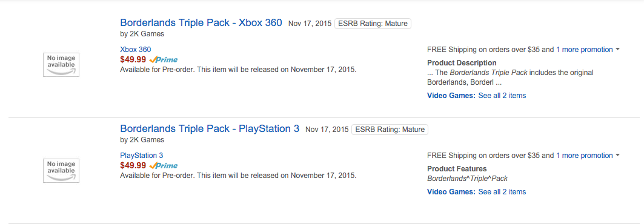Open 'See all 2 items' under PlayStation 3 listing
The width and height of the screenshot is (644, 224).
[502, 191]
